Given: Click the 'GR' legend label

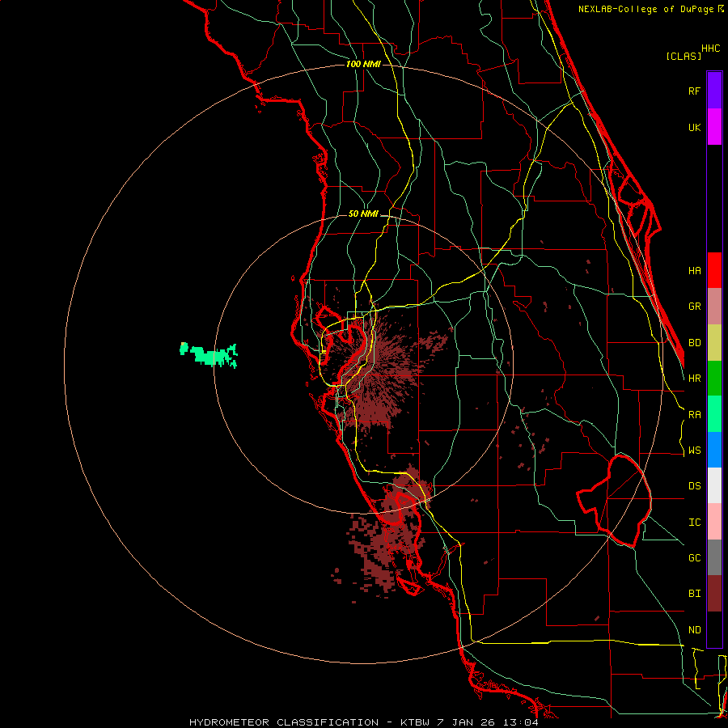Looking at the screenshot, I should 694,307.
